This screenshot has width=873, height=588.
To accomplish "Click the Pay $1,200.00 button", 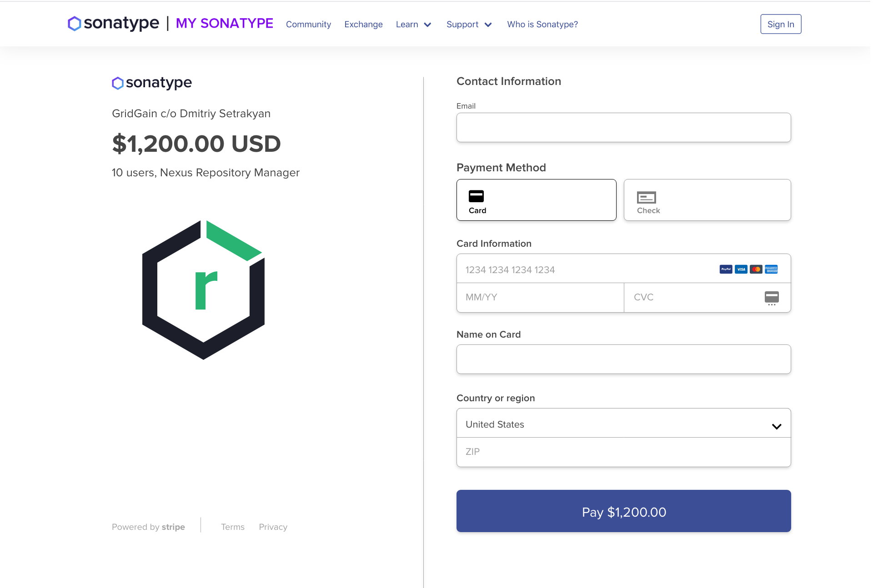I will pyautogui.click(x=624, y=511).
